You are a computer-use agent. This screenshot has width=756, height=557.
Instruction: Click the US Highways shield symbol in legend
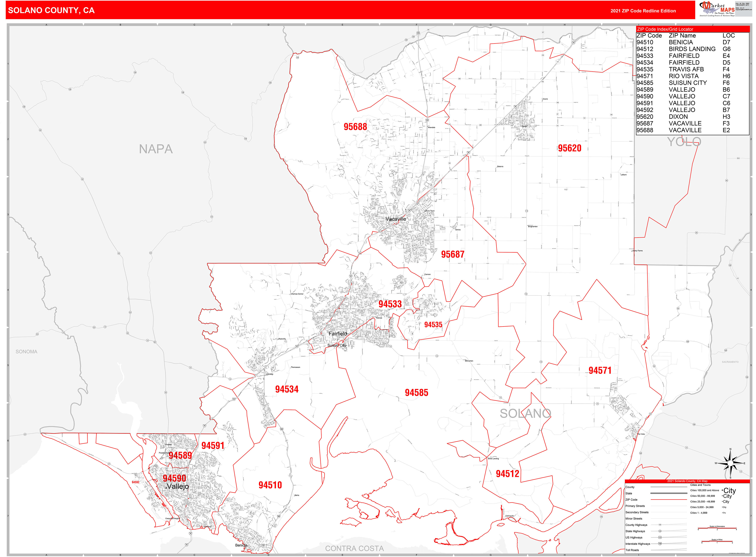(x=660, y=538)
